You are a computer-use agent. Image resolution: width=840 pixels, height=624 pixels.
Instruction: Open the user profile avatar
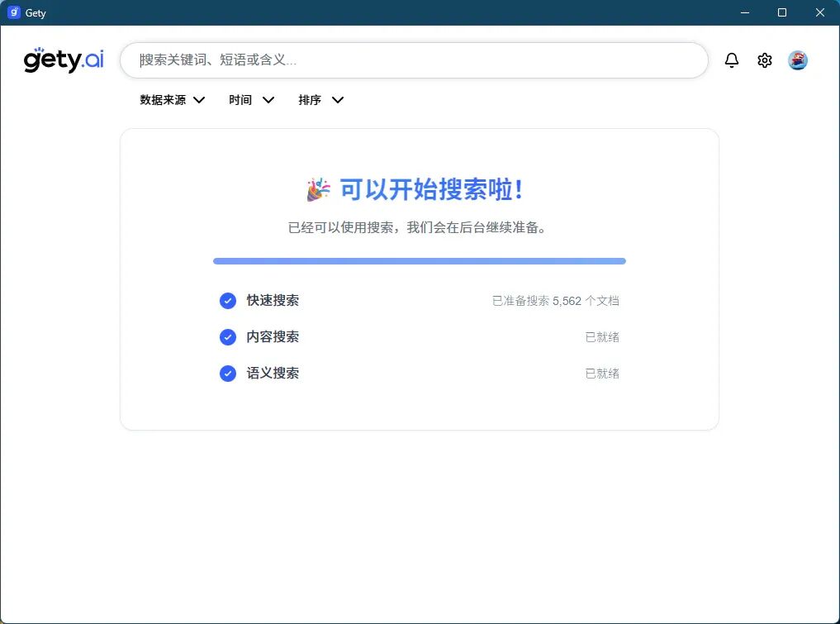[x=798, y=60]
